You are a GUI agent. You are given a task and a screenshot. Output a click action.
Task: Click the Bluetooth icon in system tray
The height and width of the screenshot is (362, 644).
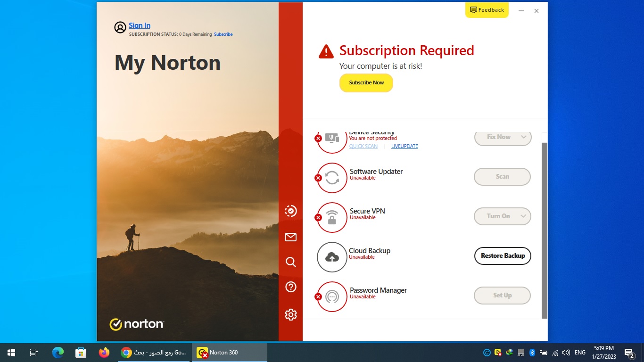click(532, 353)
